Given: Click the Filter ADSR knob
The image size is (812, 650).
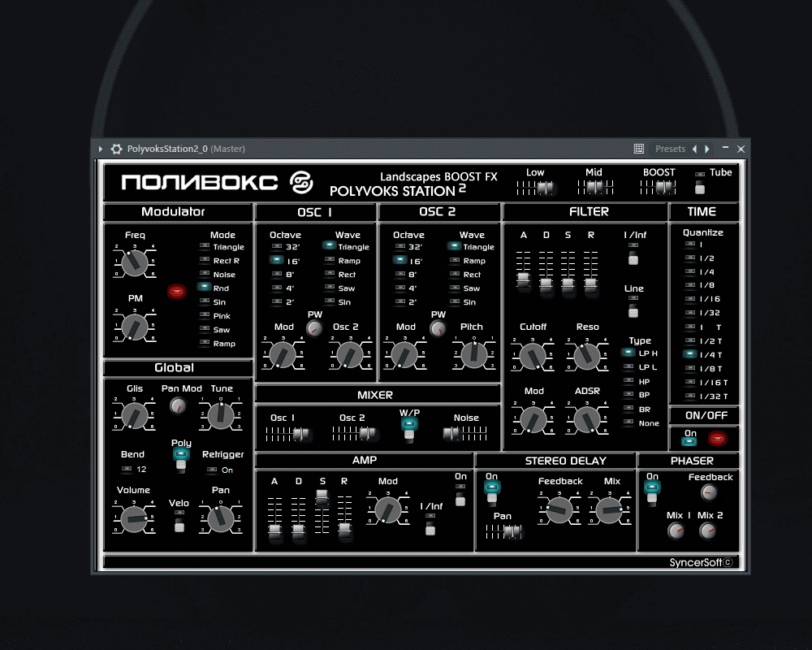Looking at the screenshot, I should tap(587, 420).
